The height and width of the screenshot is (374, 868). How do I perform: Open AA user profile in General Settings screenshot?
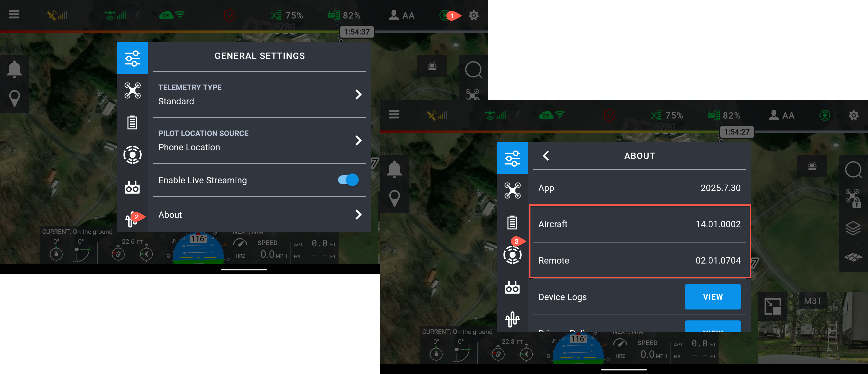[401, 15]
